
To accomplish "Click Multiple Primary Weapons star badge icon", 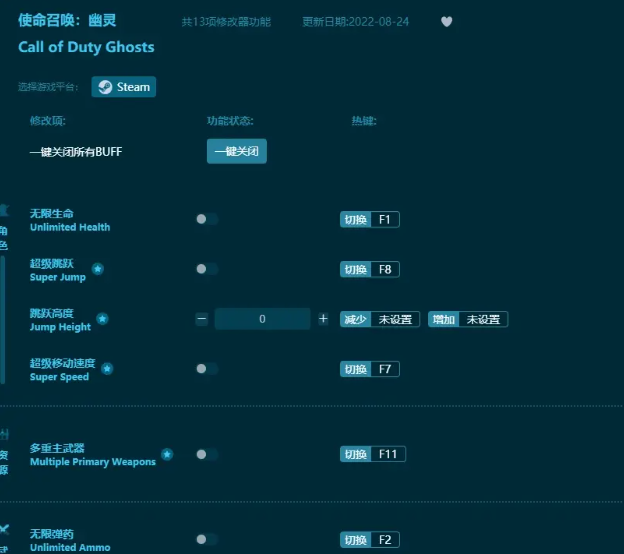I will point(167,454).
